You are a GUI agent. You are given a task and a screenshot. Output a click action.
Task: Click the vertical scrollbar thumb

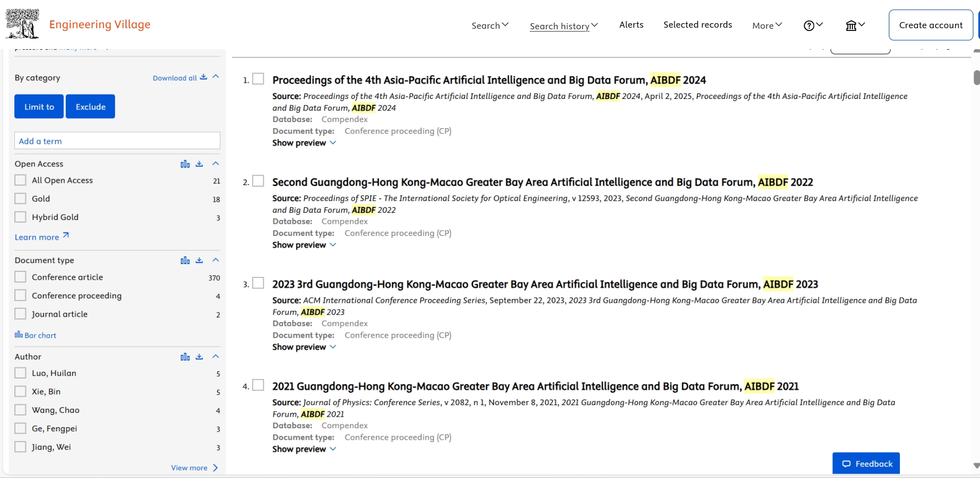[x=977, y=77]
